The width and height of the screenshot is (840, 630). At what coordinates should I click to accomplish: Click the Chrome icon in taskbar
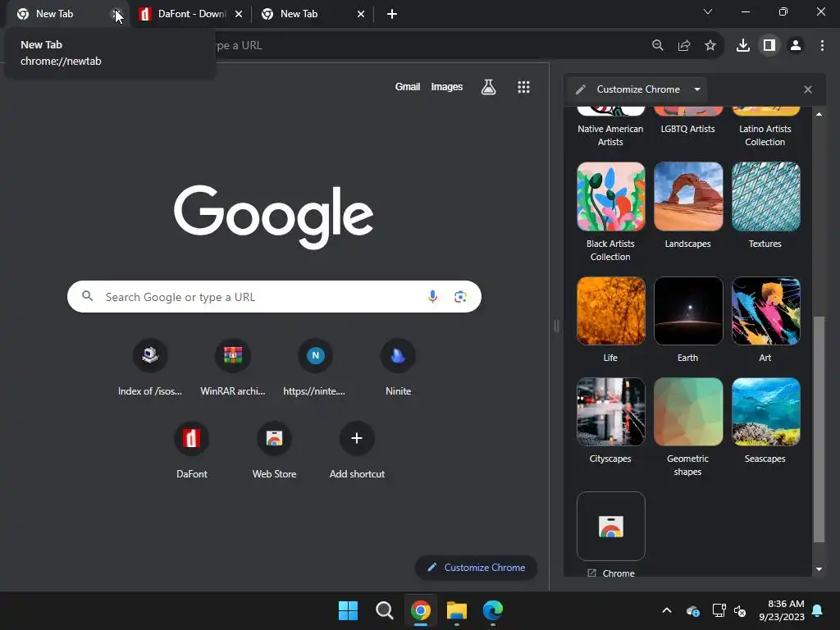pos(421,610)
